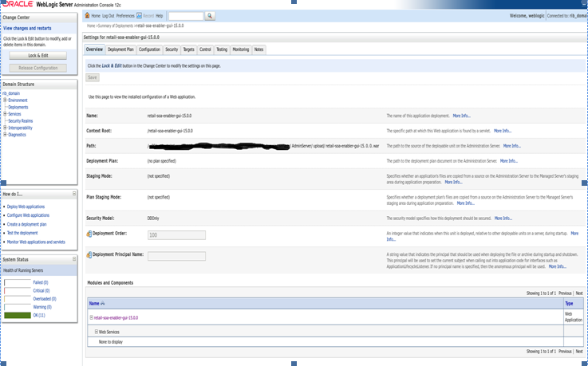Go to Summary of Deployments breadcrumb
The height and width of the screenshot is (366, 588).
click(116, 26)
